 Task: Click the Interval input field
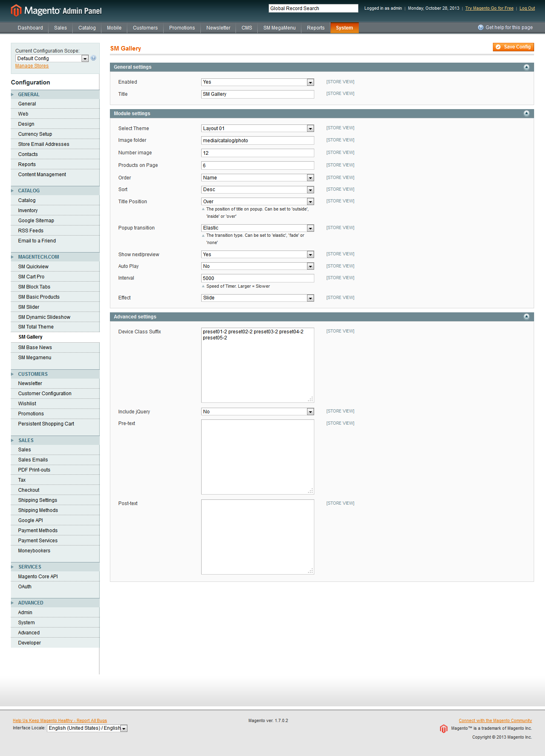258,278
